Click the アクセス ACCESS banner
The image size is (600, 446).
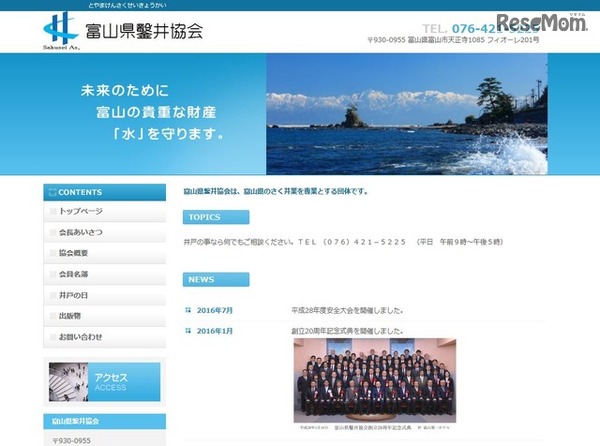pos(104,382)
